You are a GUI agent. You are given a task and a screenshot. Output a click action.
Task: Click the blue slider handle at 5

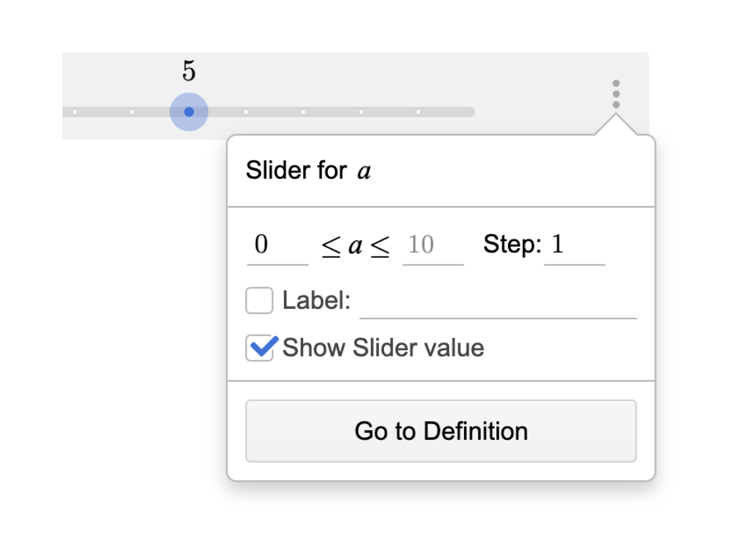[189, 112]
